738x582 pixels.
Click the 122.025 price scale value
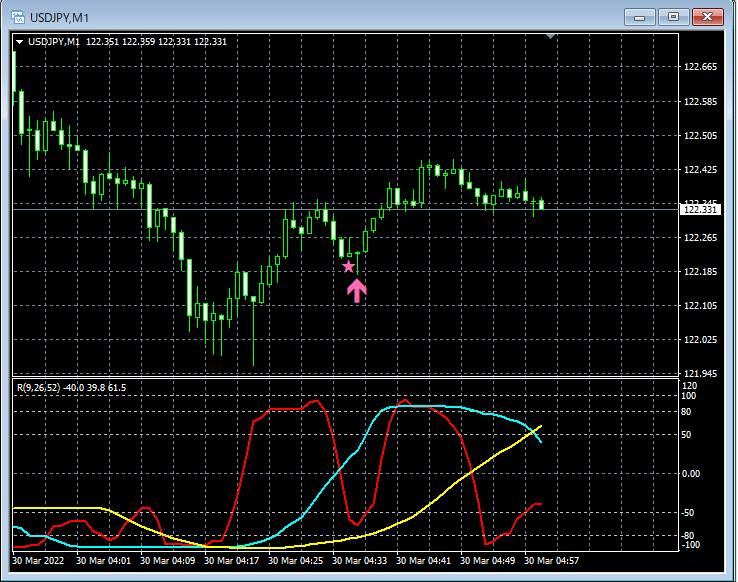[x=700, y=340]
